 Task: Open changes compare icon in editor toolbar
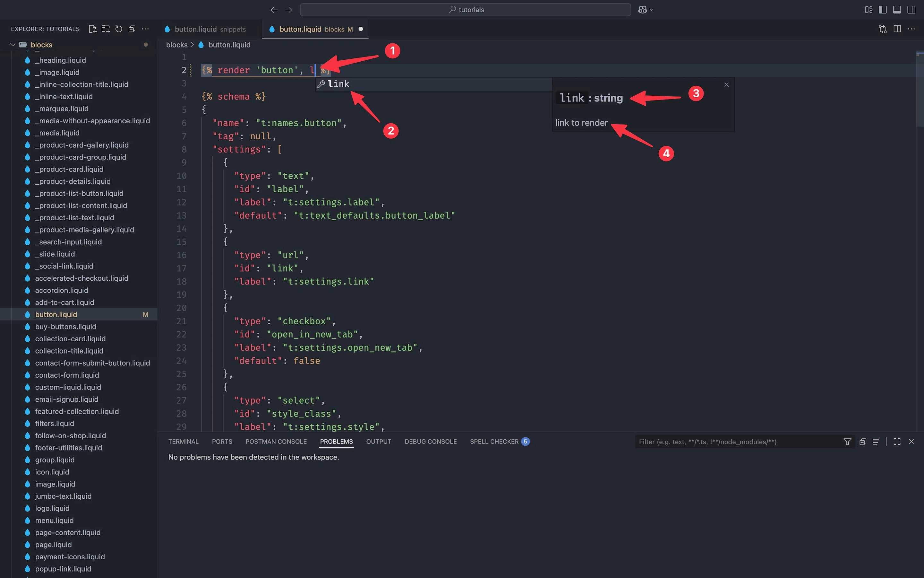(x=883, y=29)
